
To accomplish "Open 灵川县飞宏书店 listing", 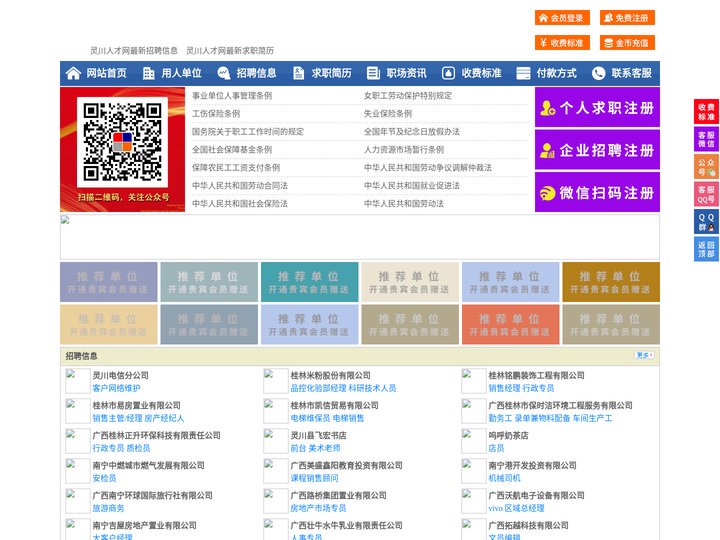I will tap(318, 435).
